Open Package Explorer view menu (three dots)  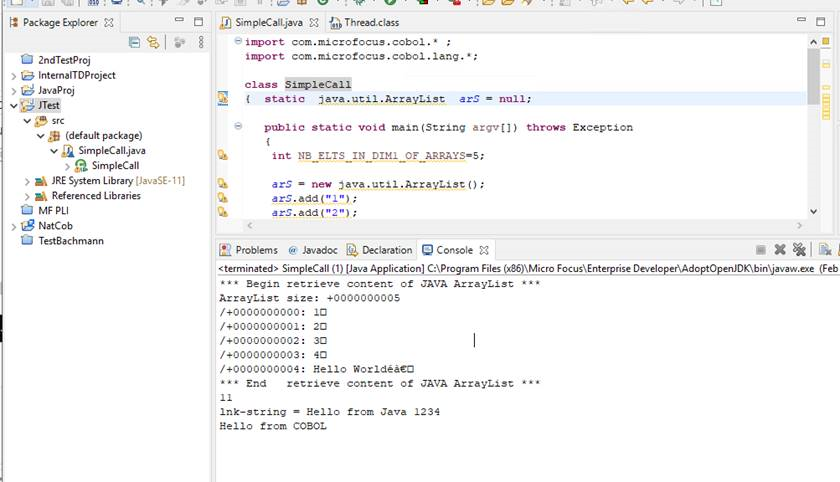point(201,42)
